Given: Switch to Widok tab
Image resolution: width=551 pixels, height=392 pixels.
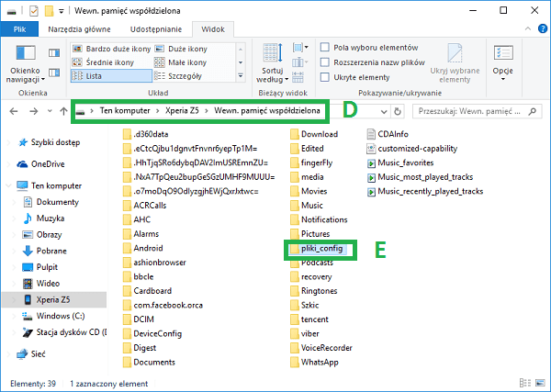Looking at the screenshot, I should tap(213, 29).
